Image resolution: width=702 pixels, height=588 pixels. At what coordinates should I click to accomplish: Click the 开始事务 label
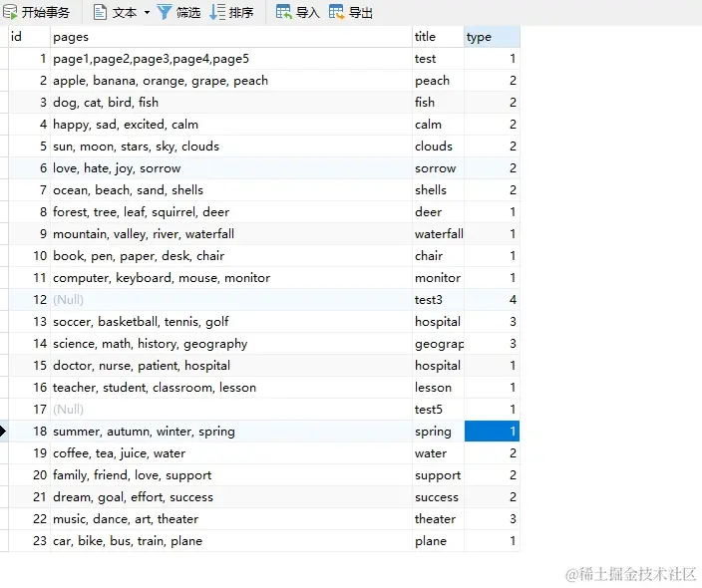[x=46, y=13]
